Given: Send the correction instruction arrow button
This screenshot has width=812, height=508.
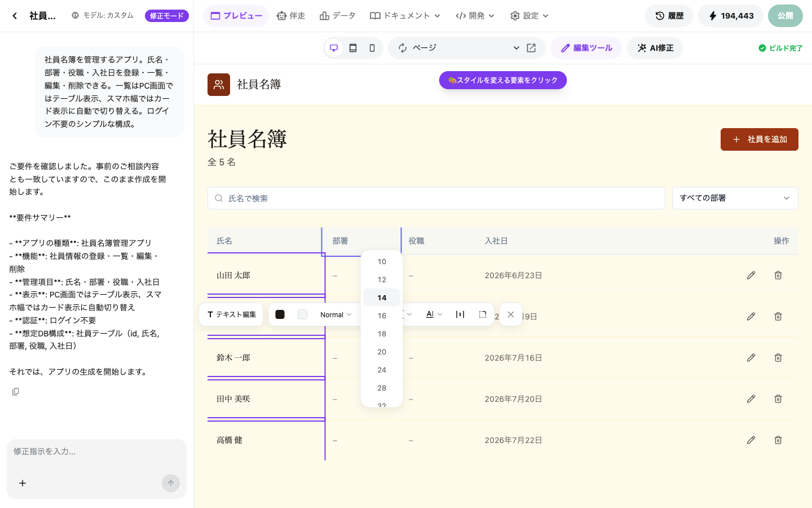Looking at the screenshot, I should point(171,483).
